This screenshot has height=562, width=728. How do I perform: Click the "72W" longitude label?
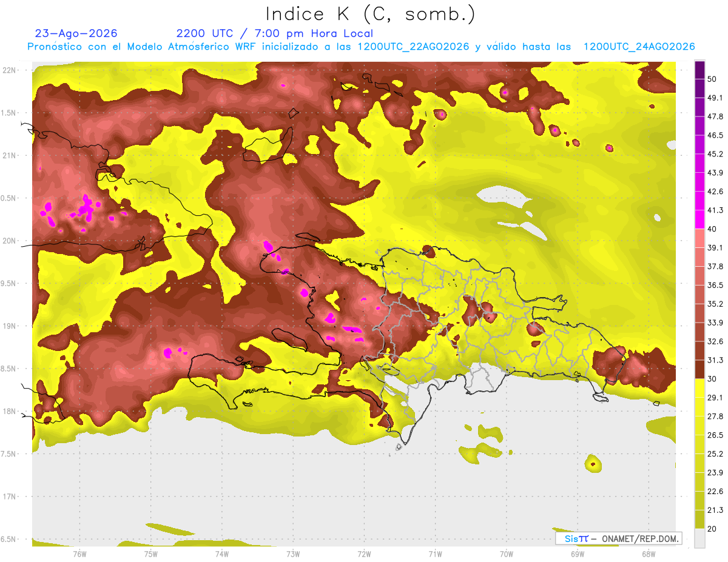point(364,554)
